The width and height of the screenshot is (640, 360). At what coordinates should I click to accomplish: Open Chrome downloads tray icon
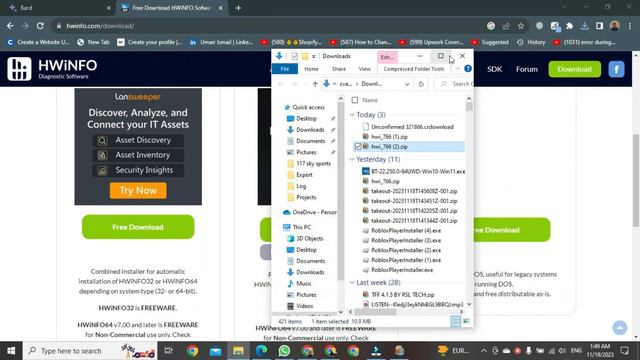click(584, 26)
